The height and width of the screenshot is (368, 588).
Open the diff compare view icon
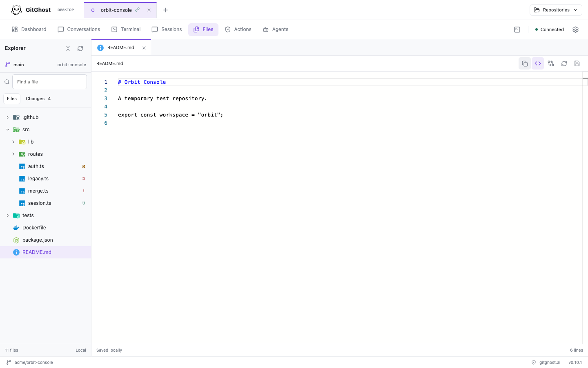click(551, 63)
